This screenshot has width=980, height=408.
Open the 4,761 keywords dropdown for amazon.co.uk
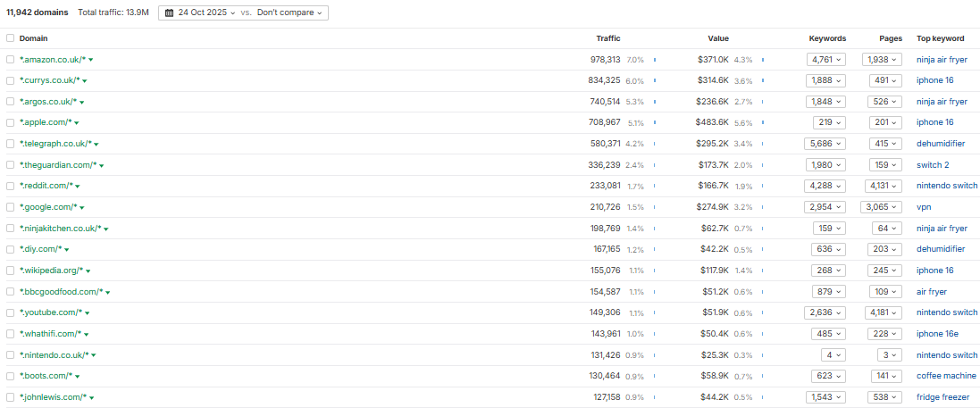click(826, 60)
